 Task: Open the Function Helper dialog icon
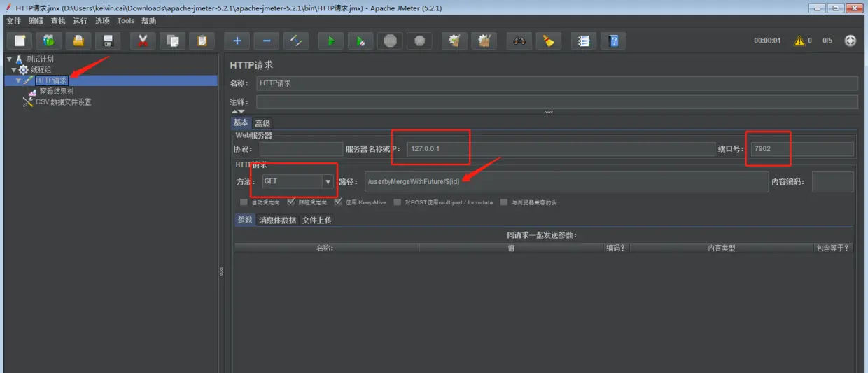(584, 41)
